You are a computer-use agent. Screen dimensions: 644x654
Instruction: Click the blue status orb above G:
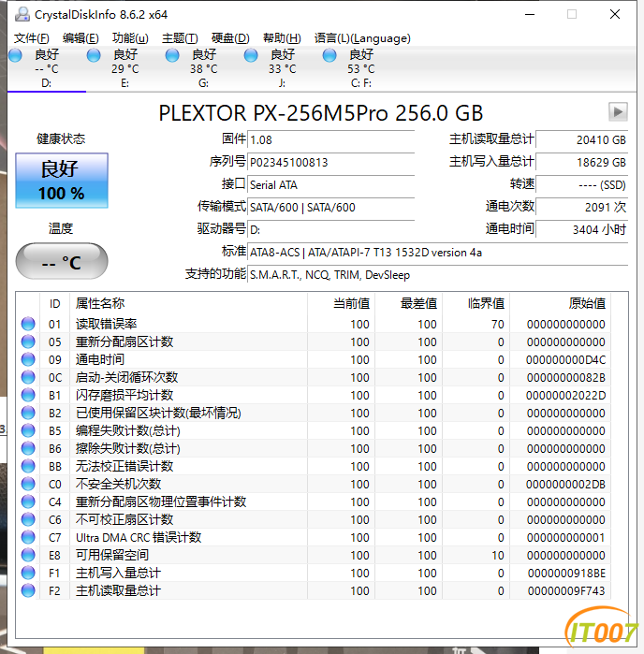(x=172, y=55)
